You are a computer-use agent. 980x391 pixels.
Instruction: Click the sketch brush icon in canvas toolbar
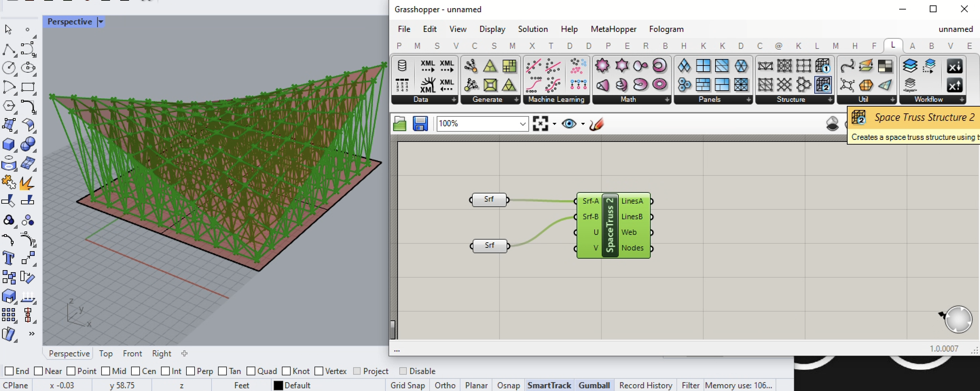click(597, 124)
